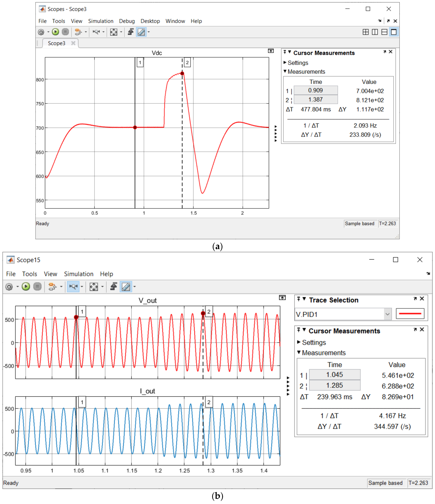
Task: Click the Run button in Scope3 toolbar
Action: click(x=56, y=32)
